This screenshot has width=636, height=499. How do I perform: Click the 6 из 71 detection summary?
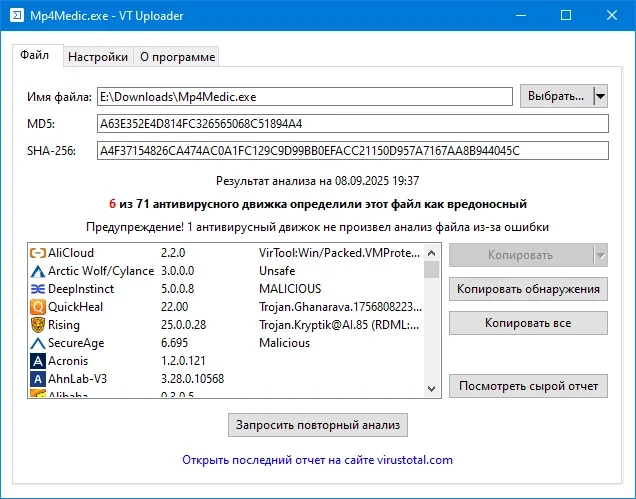click(x=318, y=204)
